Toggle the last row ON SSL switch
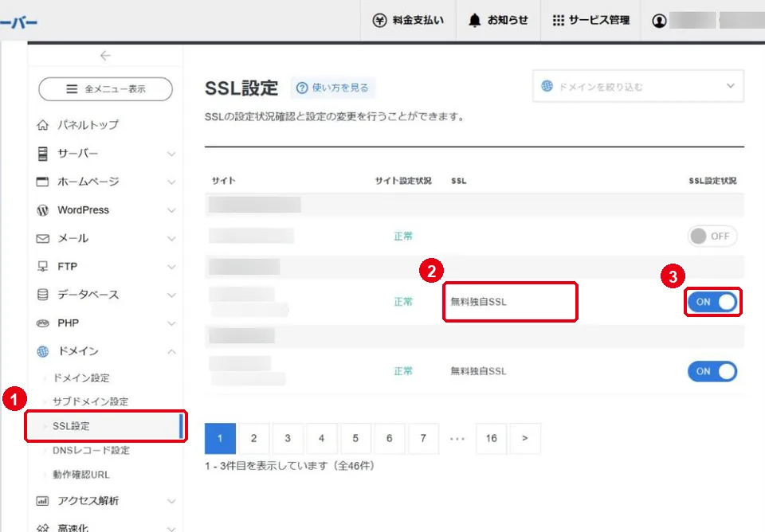Image resolution: width=765 pixels, height=532 pixels. tap(712, 371)
